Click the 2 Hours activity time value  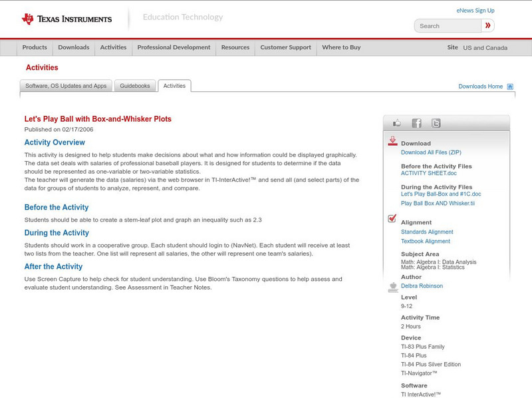[410, 326]
